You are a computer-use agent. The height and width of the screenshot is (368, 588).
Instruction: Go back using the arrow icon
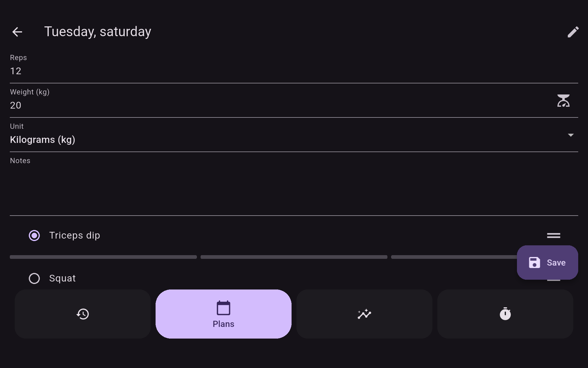tap(17, 32)
